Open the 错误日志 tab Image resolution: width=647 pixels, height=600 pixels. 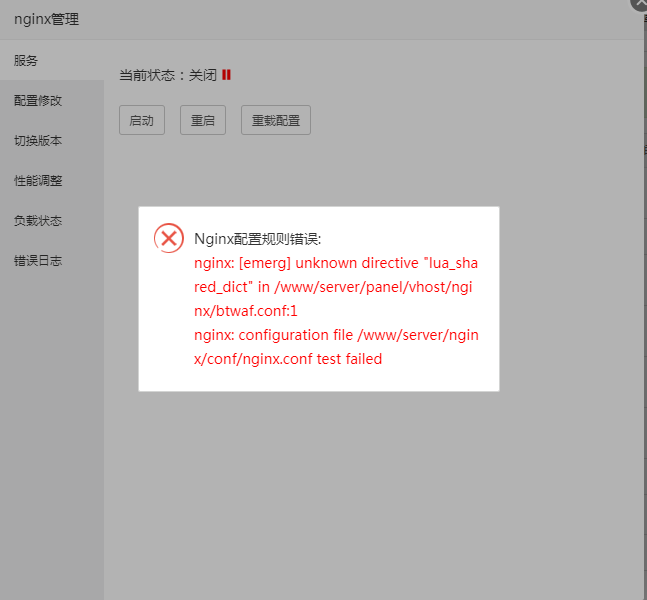(x=52, y=260)
